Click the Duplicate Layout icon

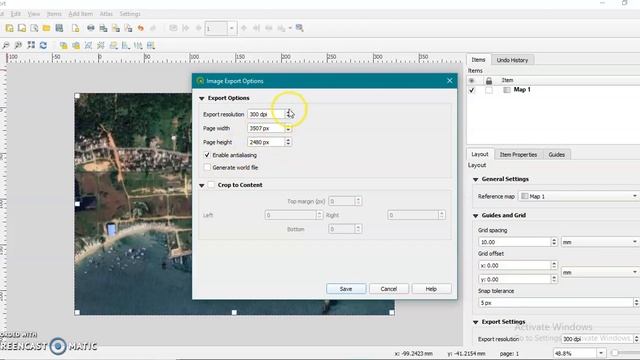click(22, 28)
